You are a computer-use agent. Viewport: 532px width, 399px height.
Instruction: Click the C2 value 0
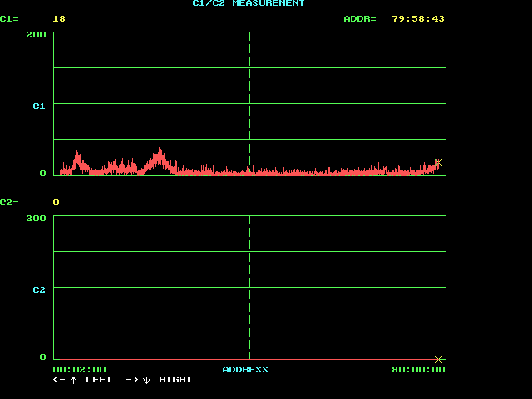click(x=57, y=203)
